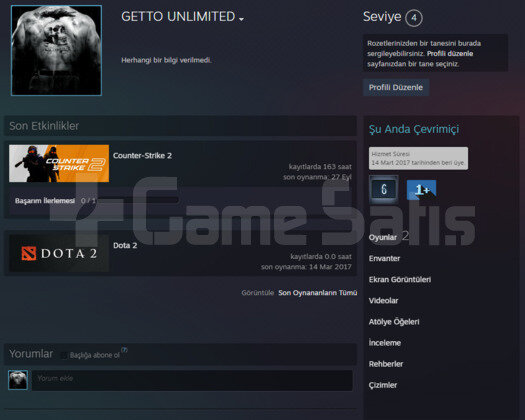The width and height of the screenshot is (525, 420).
Task: Open the Counter-Strike 2 game banner
Action: click(x=59, y=163)
